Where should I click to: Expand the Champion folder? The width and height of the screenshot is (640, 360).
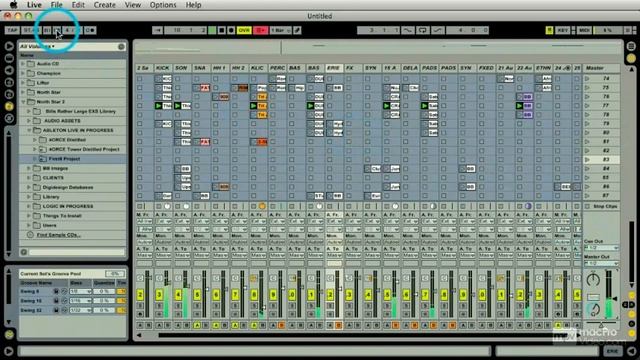pos(23,73)
